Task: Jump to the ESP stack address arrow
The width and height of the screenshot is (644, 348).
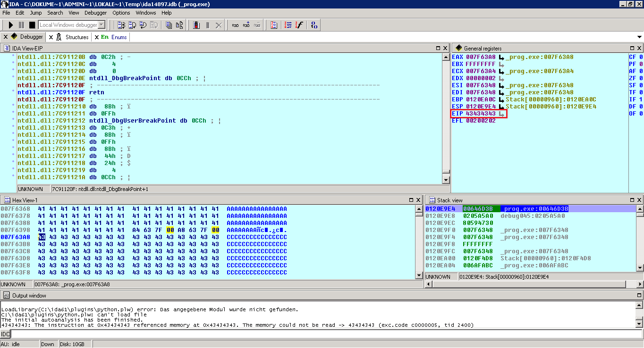Action: [x=501, y=107]
